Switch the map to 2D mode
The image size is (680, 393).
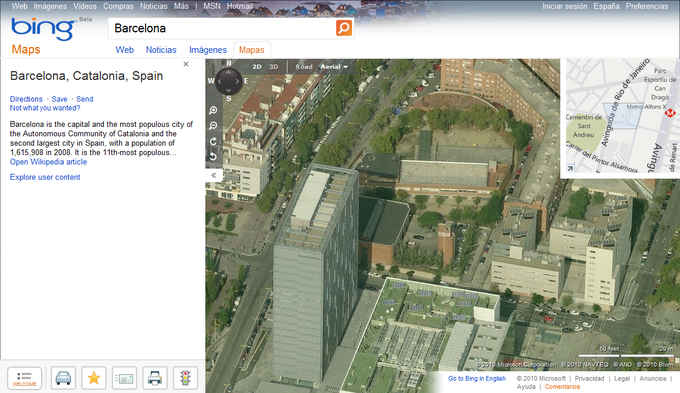(x=257, y=67)
